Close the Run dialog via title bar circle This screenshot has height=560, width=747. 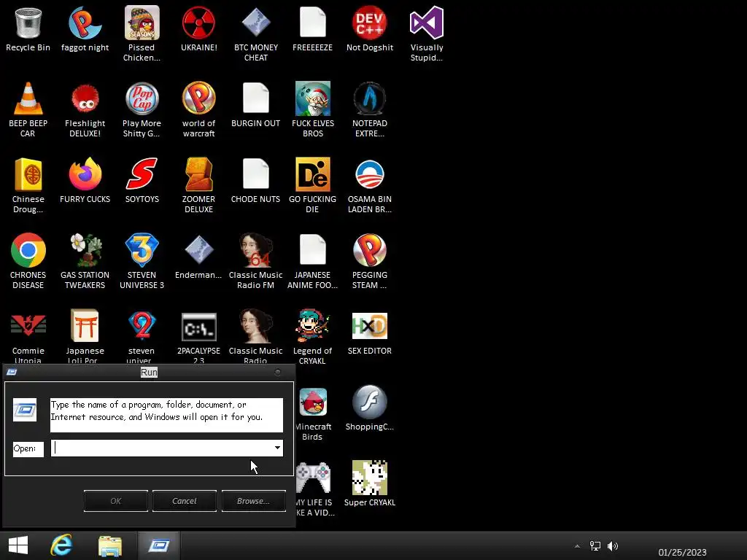click(278, 373)
